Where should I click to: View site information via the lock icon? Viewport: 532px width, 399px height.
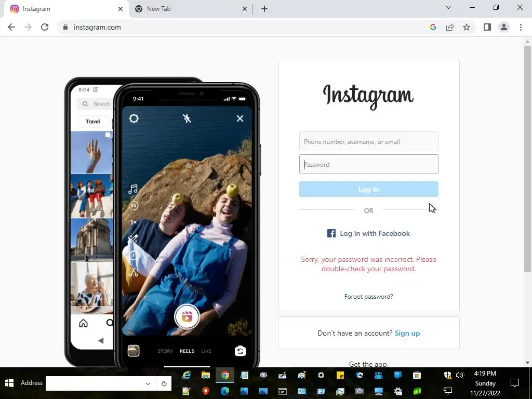[x=65, y=27]
